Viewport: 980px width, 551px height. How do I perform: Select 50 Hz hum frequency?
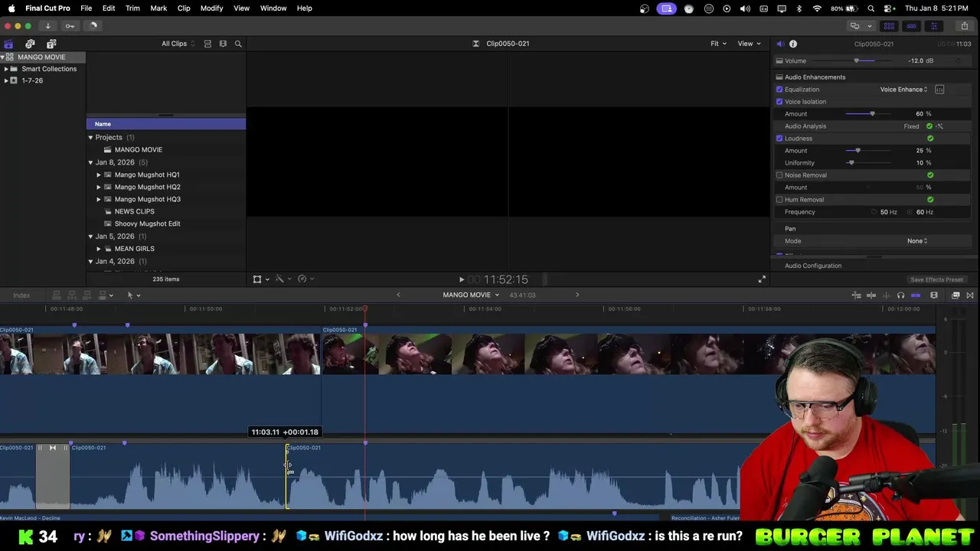874,212
